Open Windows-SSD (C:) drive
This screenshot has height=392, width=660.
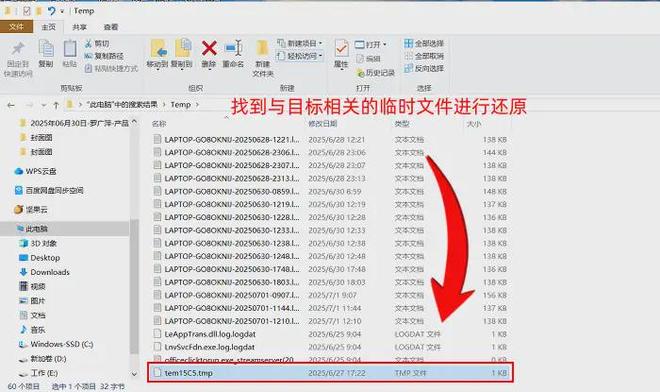pyautogui.click(x=56, y=344)
